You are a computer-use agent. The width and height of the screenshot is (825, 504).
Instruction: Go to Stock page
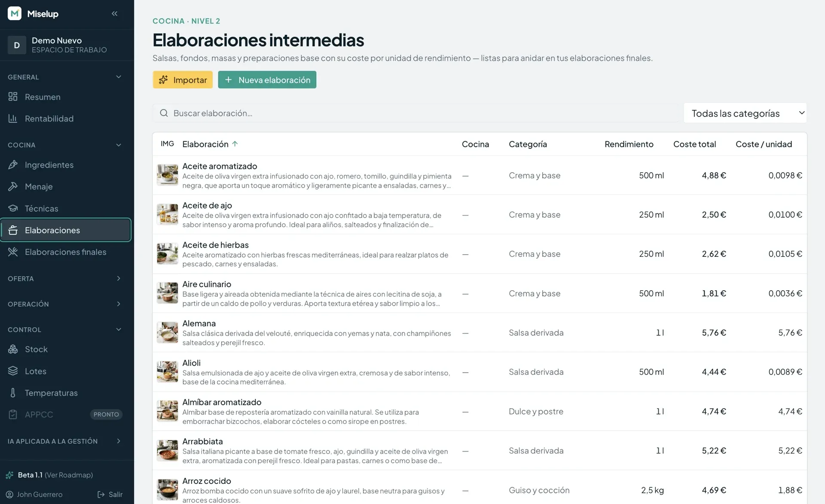coord(66,349)
